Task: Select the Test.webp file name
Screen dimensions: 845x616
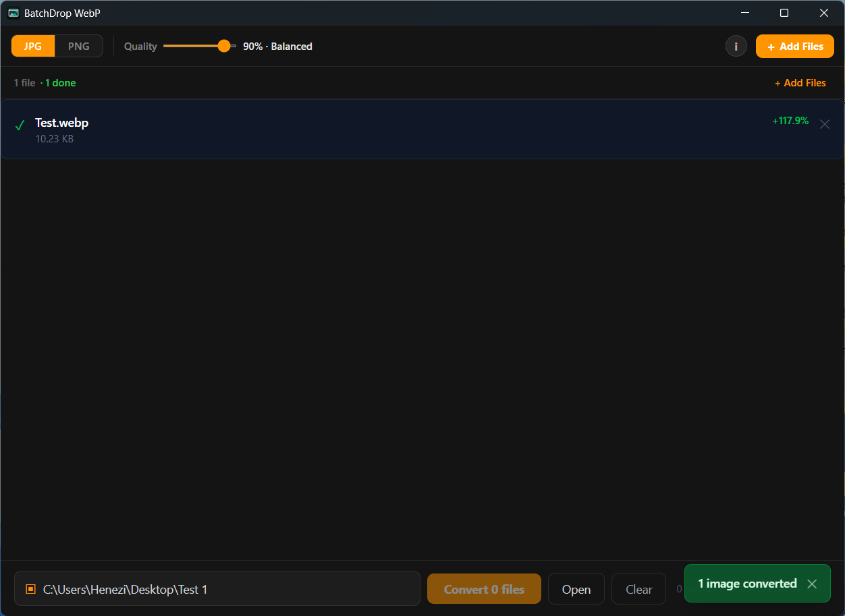Action: click(61, 123)
